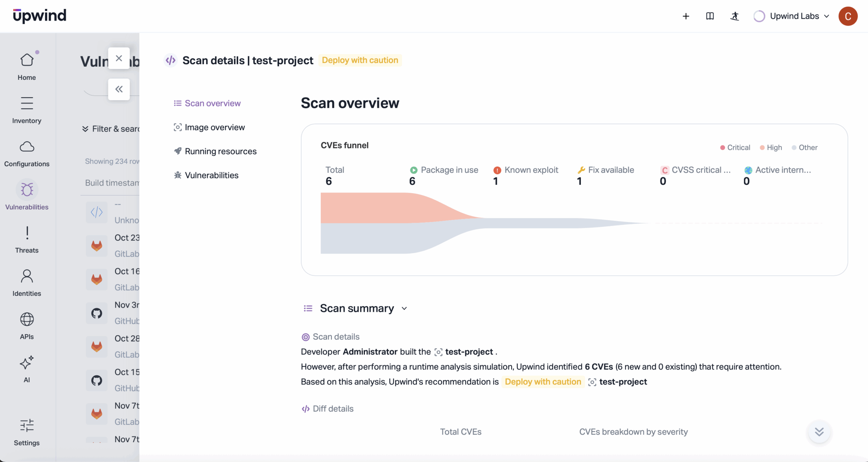Viewport: 868px width, 462px height.
Task: Click the test-project link in recommendation
Action: [623, 382]
